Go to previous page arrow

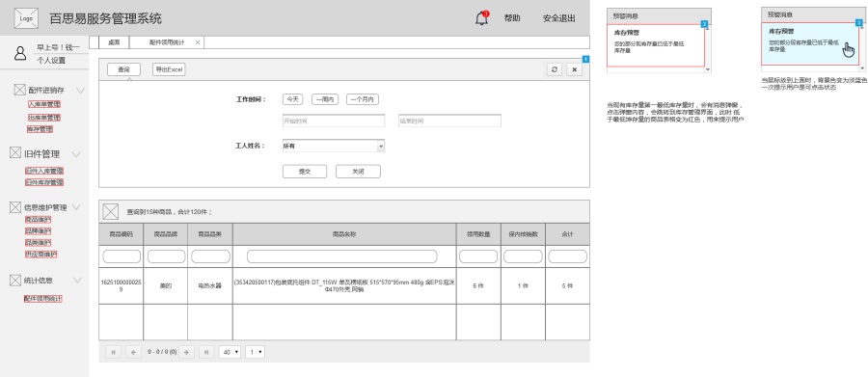coord(133,352)
